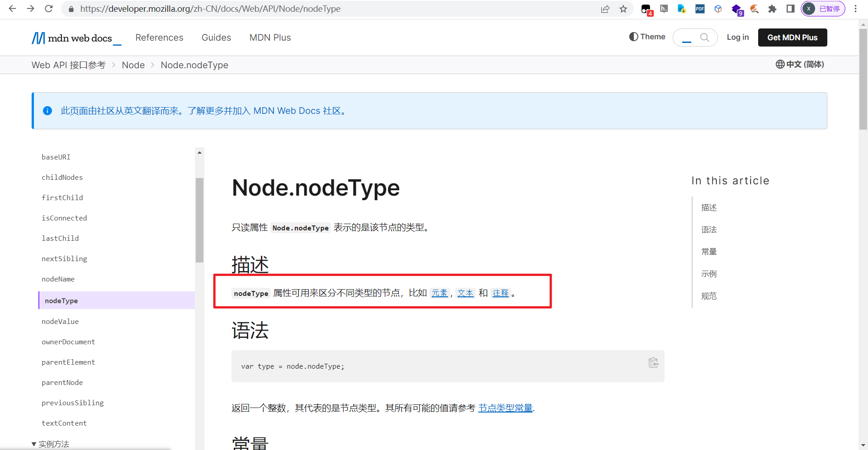The image size is (868, 450).
Task: Copy the code example using clipboard icon
Action: [653, 362]
